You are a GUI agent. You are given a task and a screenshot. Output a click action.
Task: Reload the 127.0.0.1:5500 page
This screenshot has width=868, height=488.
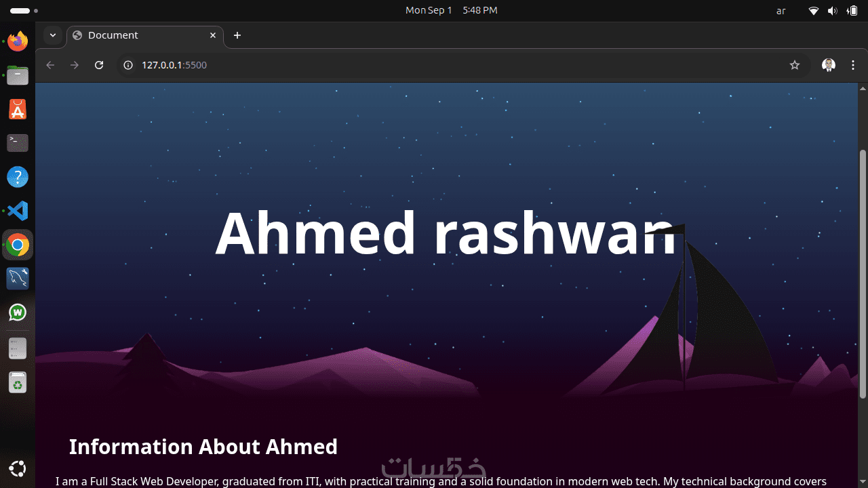click(99, 65)
